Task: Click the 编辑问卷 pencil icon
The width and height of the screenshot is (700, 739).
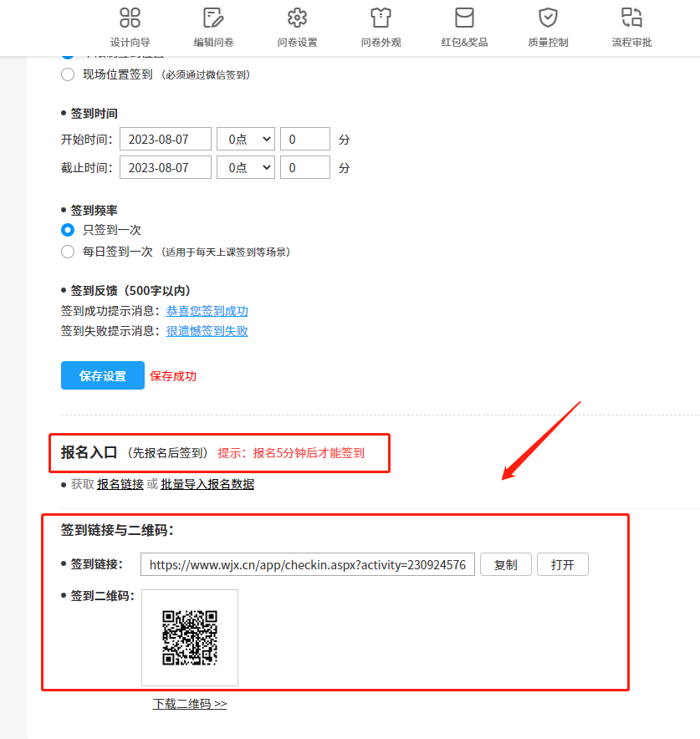Action: [213, 18]
